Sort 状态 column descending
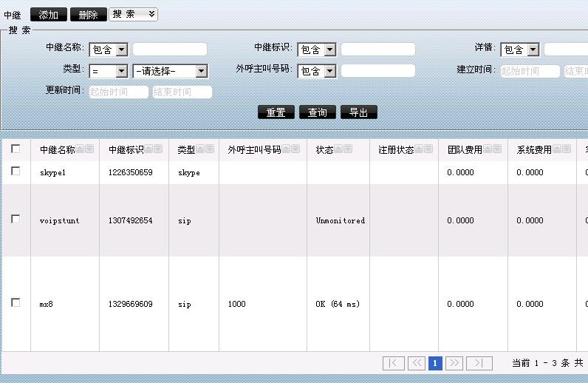The image size is (588, 383). [x=348, y=149]
